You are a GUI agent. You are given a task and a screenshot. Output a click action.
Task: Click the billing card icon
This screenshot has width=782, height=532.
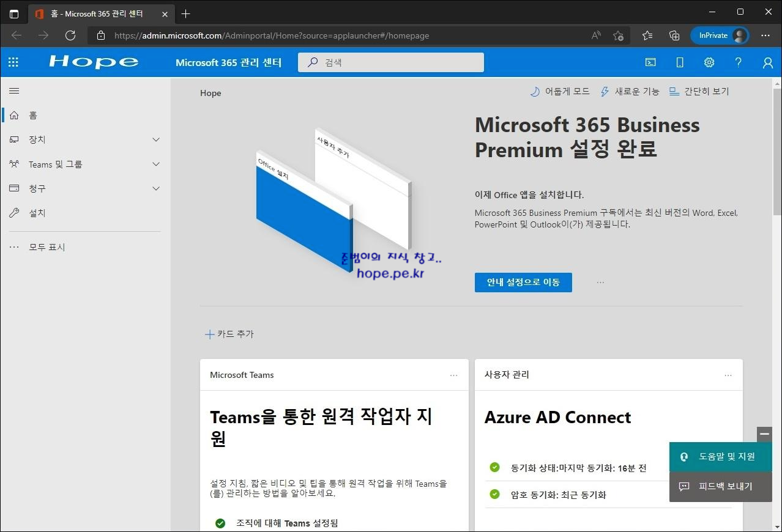coord(14,188)
